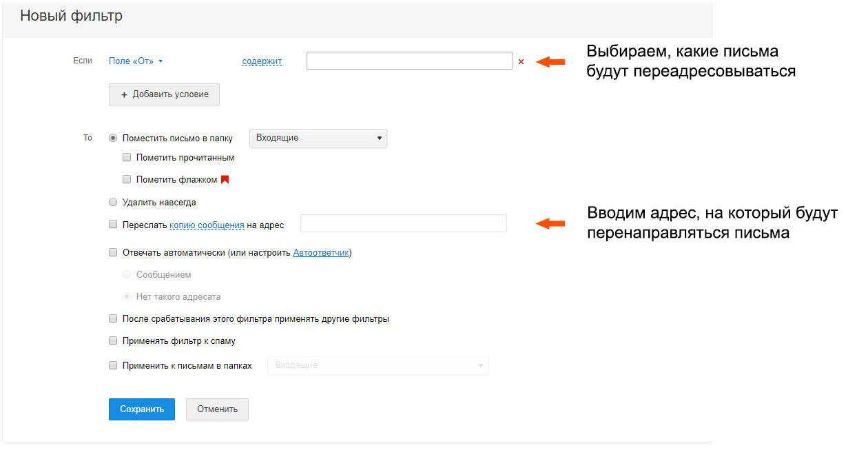The height and width of the screenshot is (450, 868).
Task: Toggle «Применять фильтр к спаму» checkbox
Action: pos(113,341)
